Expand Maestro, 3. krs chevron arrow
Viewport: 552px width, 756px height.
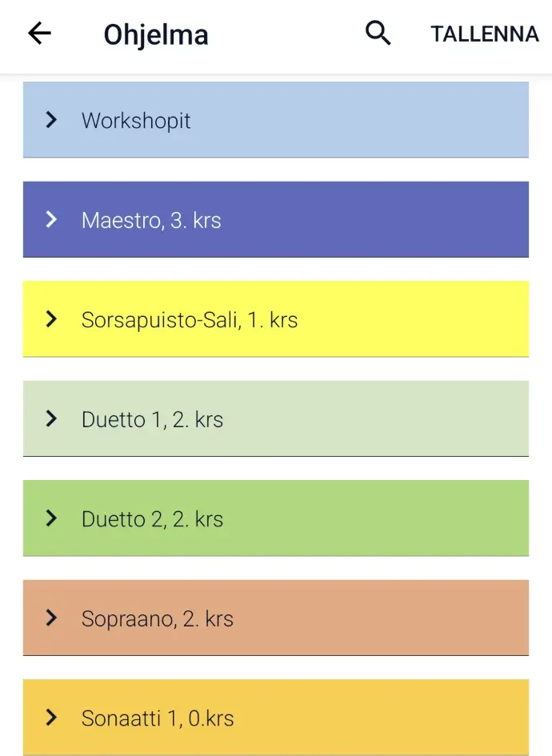click(x=52, y=219)
